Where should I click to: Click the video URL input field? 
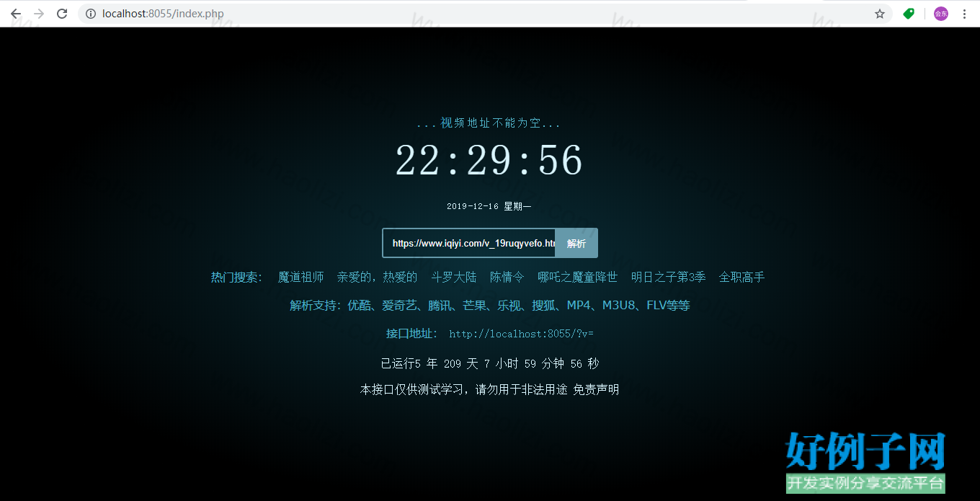pos(469,243)
